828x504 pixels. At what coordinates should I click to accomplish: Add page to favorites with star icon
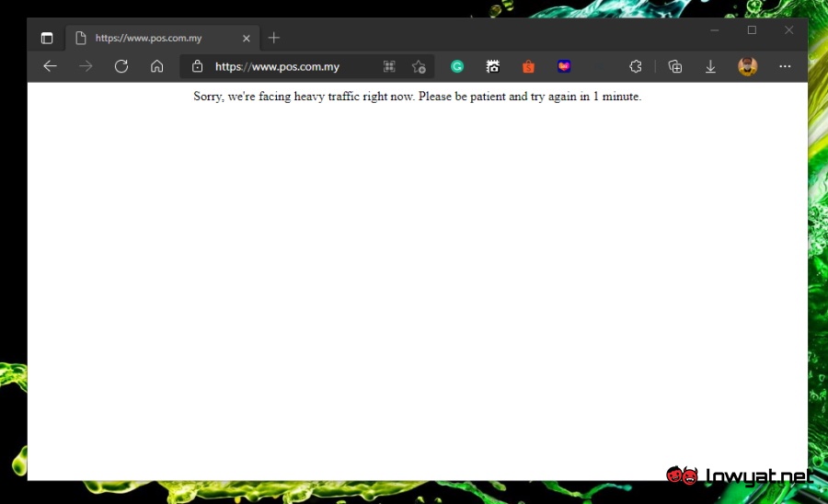(x=419, y=66)
